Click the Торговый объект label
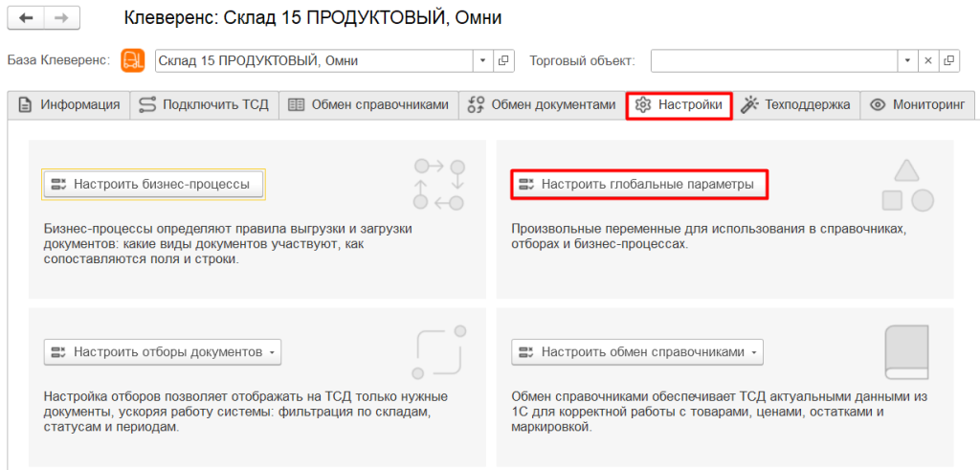The width and height of the screenshot is (980, 470). coord(583,60)
